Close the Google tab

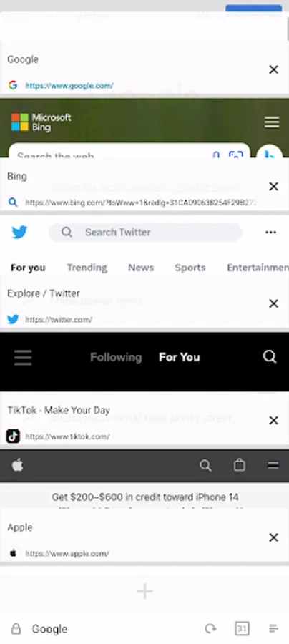273,70
